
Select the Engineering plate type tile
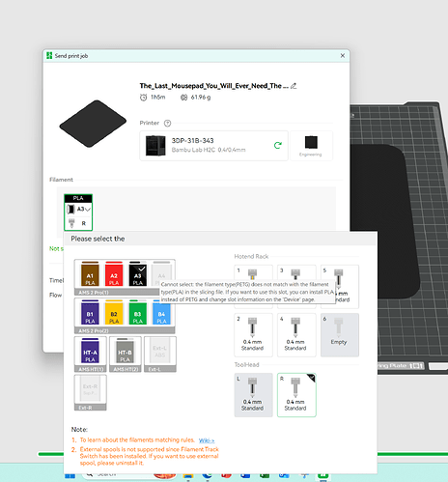click(x=311, y=146)
